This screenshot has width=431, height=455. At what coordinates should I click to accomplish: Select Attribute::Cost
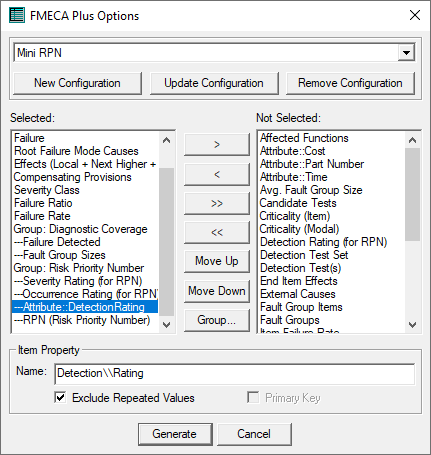click(x=332, y=151)
